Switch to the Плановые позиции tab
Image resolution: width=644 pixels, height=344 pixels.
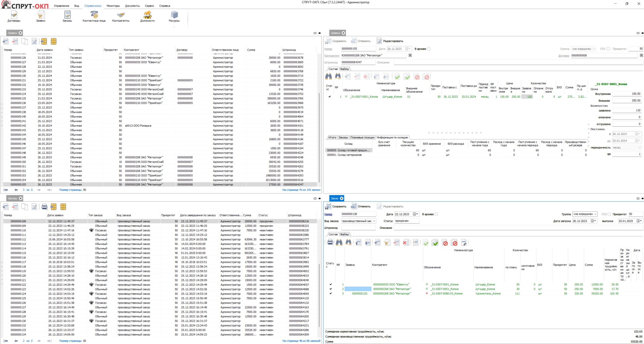coord(362,137)
